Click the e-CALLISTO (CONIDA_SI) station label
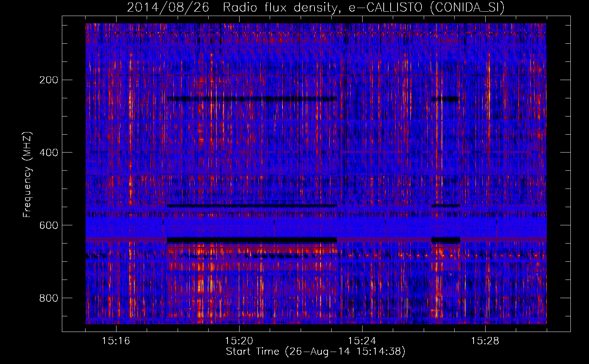589x364 pixels. click(x=427, y=7)
